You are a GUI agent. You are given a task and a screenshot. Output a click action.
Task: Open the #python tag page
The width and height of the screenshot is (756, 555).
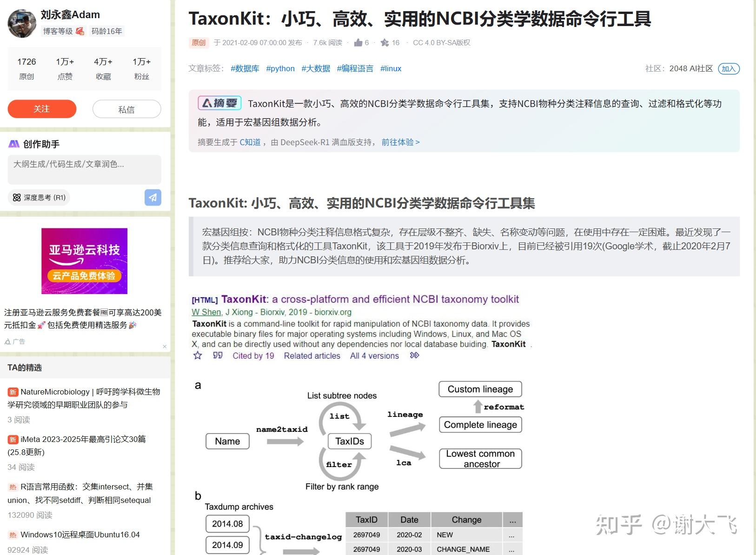(x=280, y=68)
